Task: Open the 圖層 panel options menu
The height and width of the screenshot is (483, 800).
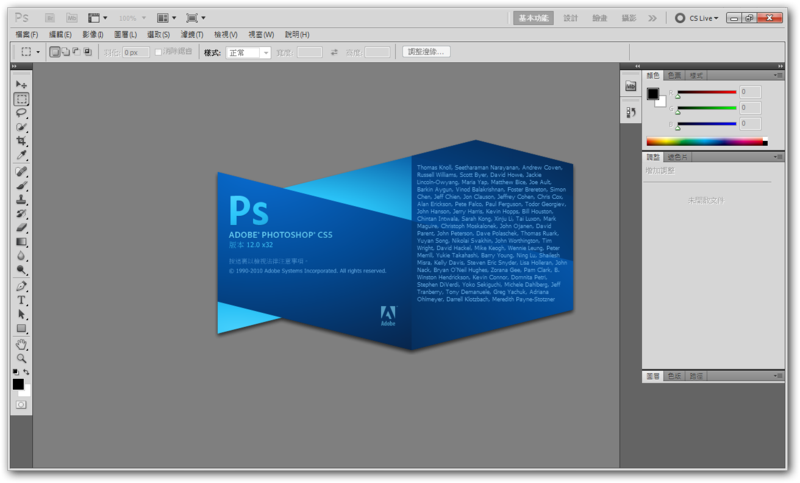Action: coord(778,376)
